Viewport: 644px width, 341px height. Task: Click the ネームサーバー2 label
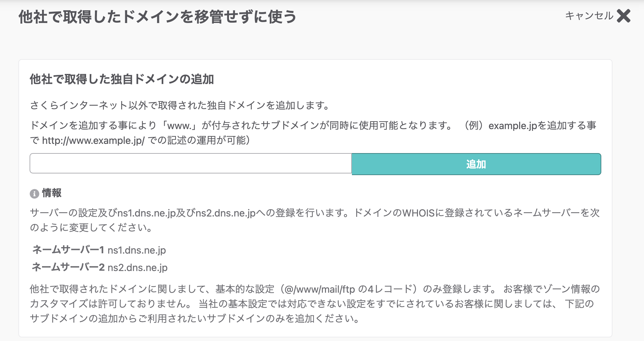pos(68,267)
